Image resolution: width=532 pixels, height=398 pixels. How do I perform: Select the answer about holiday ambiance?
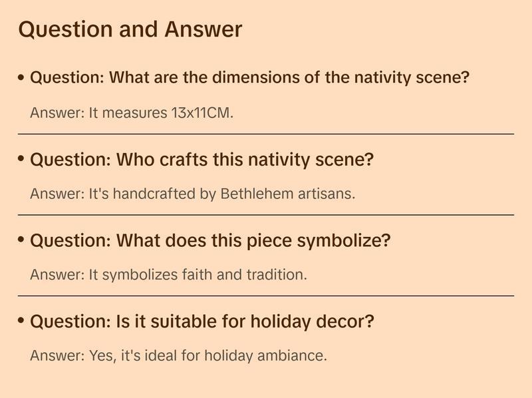(178, 355)
